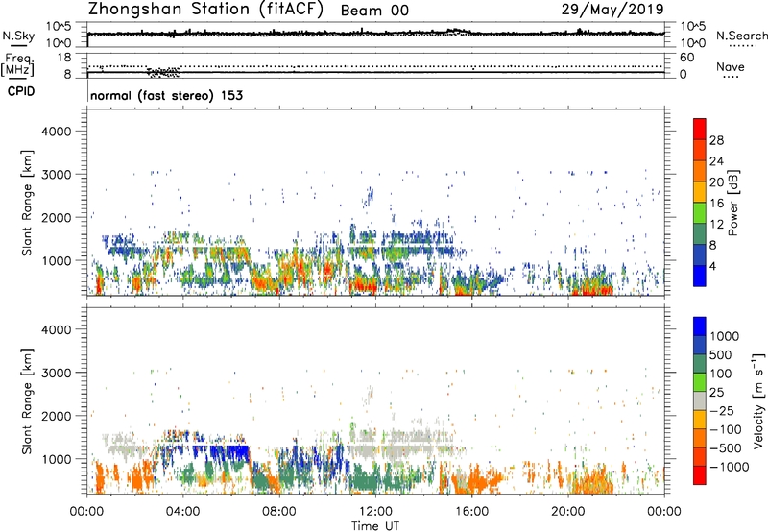The width and height of the screenshot is (768, 532).
Task: Click the '28' Power colorbar tick label
Action: pyautogui.click(x=716, y=140)
